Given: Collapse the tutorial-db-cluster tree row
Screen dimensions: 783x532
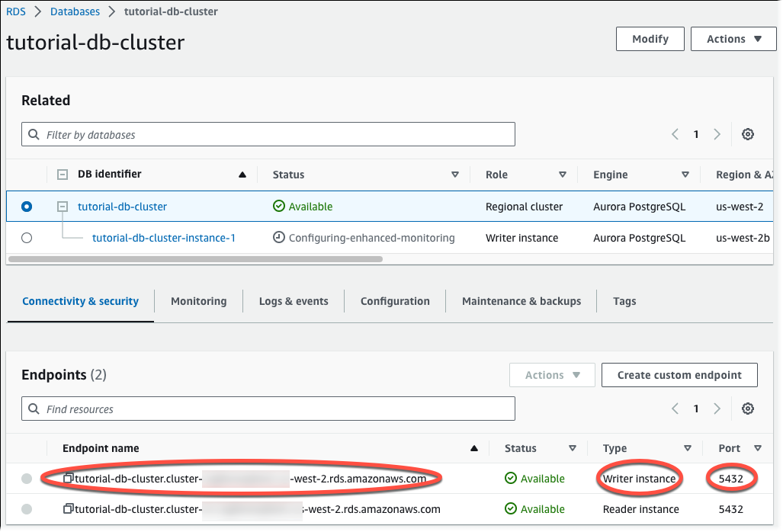Looking at the screenshot, I should click(63, 206).
